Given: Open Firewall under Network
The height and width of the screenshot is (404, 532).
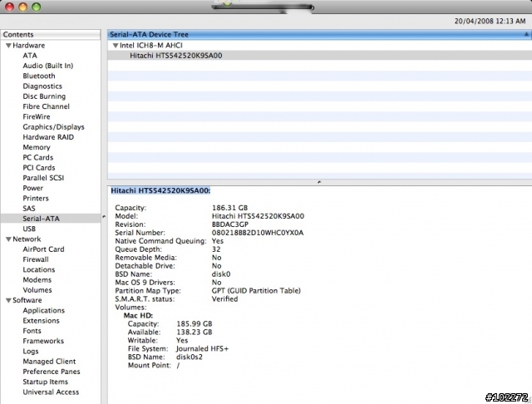Looking at the screenshot, I should click(36, 259).
